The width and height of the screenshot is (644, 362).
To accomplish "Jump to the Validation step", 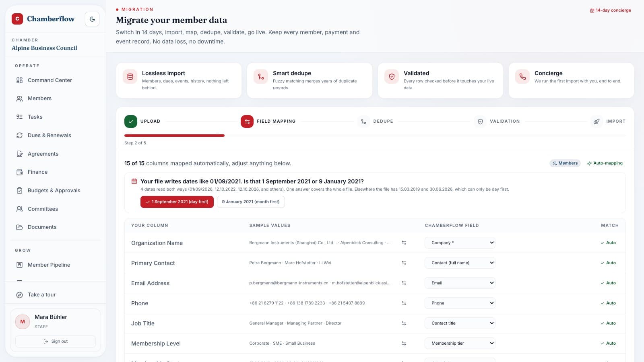I will (x=497, y=121).
